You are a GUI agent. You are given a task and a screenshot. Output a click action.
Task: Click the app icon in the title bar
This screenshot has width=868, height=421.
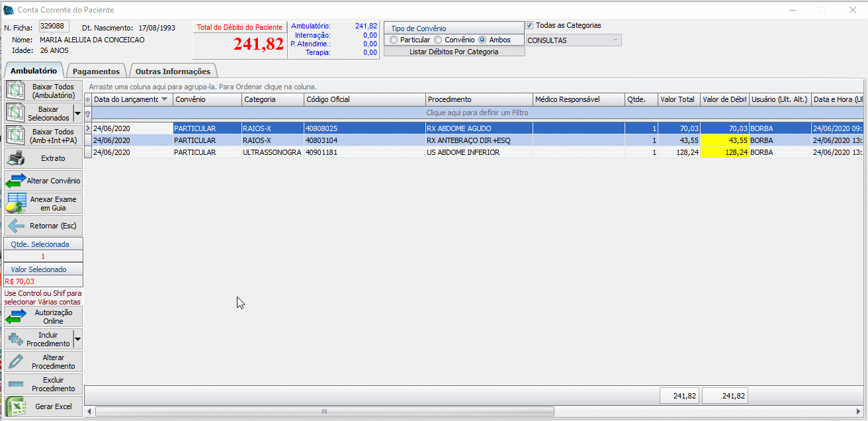coord(9,10)
